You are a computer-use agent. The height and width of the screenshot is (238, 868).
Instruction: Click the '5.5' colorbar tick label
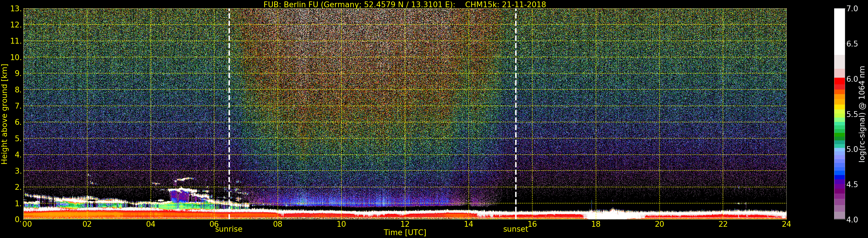[852, 114]
